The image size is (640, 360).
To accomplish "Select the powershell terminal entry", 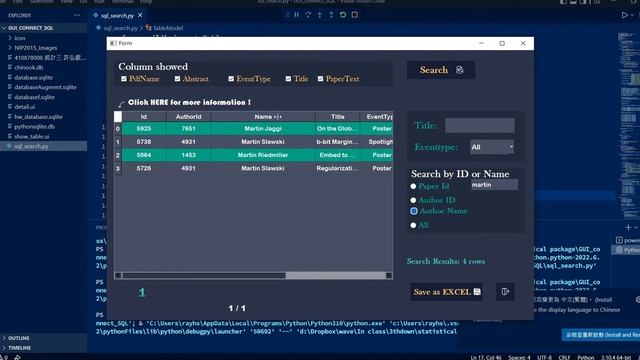I will coord(628,240).
